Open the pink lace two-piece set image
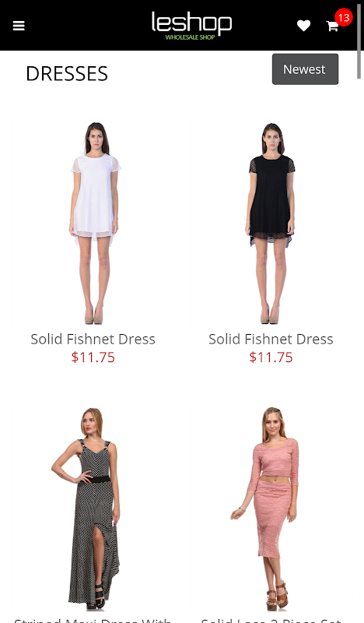The width and height of the screenshot is (364, 623). point(271,509)
